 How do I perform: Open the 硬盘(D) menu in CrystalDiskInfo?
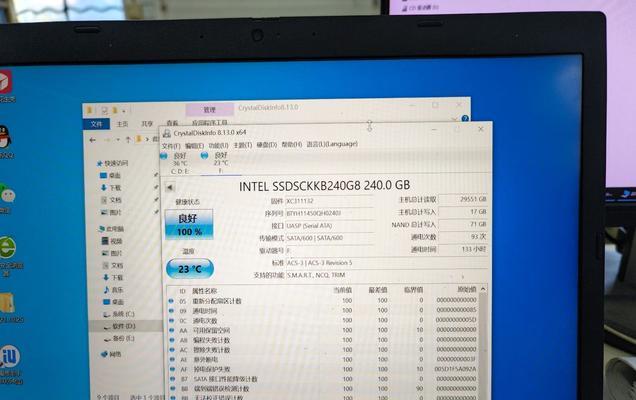(266, 144)
